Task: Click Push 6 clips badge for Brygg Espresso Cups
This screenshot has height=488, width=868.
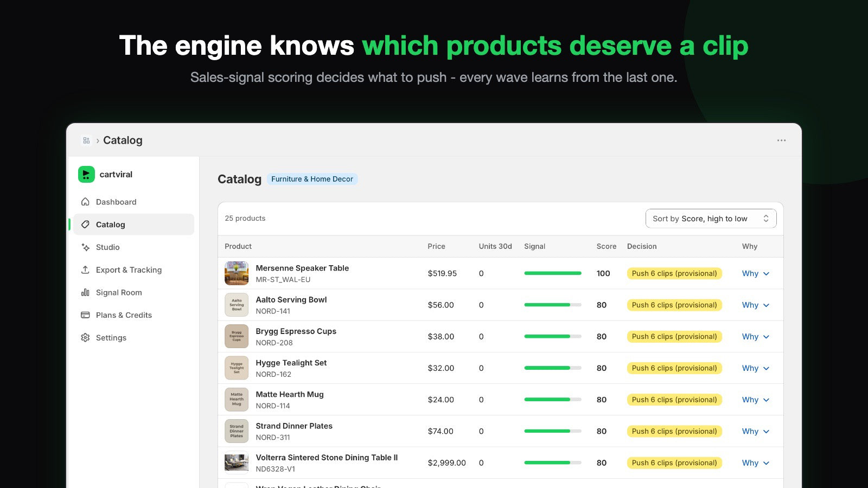Action: coord(674,337)
